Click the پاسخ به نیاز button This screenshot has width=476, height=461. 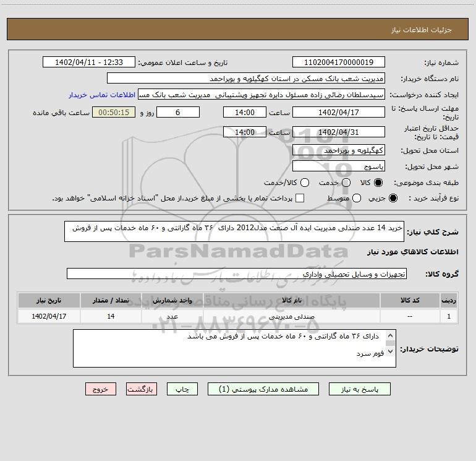coord(359,389)
